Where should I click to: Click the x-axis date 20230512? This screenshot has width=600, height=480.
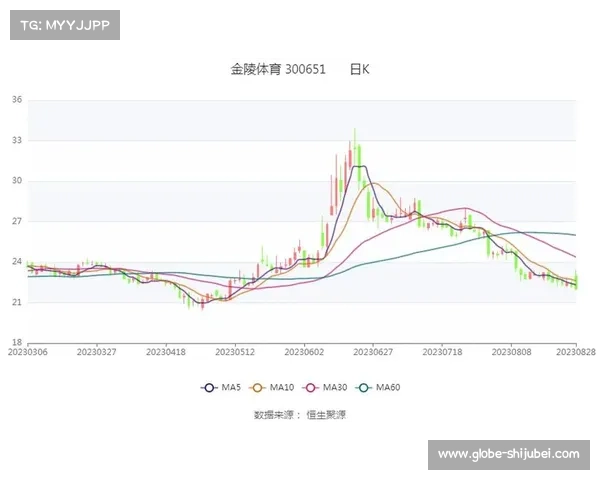click(235, 352)
